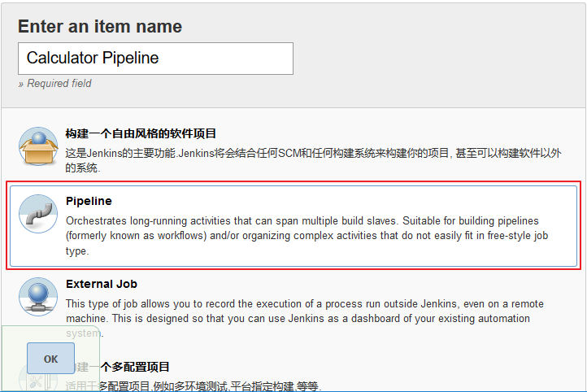587x392 pixels.
Task: Choose 构建一个自由风格的软件项目 title
Action: pyautogui.click(x=141, y=133)
